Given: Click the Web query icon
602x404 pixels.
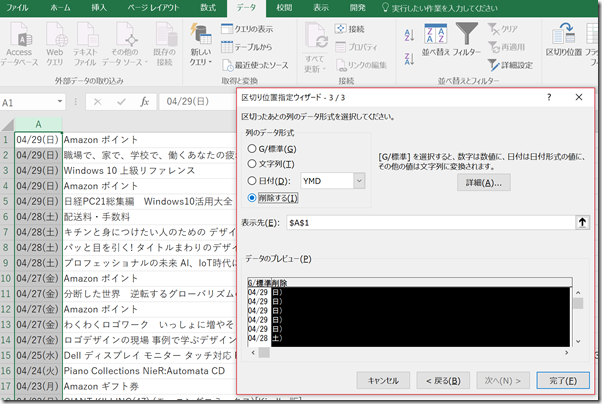Looking at the screenshot, I should click(55, 44).
